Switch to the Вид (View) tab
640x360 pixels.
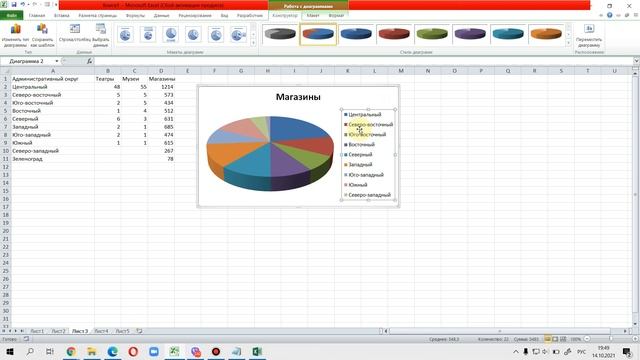[224, 16]
